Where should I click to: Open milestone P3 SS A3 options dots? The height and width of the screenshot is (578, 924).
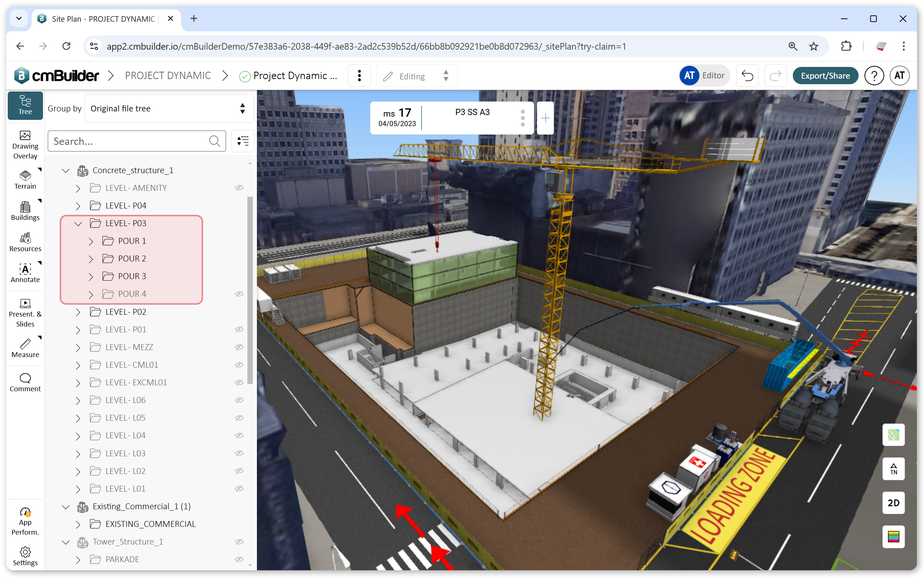[x=522, y=118]
